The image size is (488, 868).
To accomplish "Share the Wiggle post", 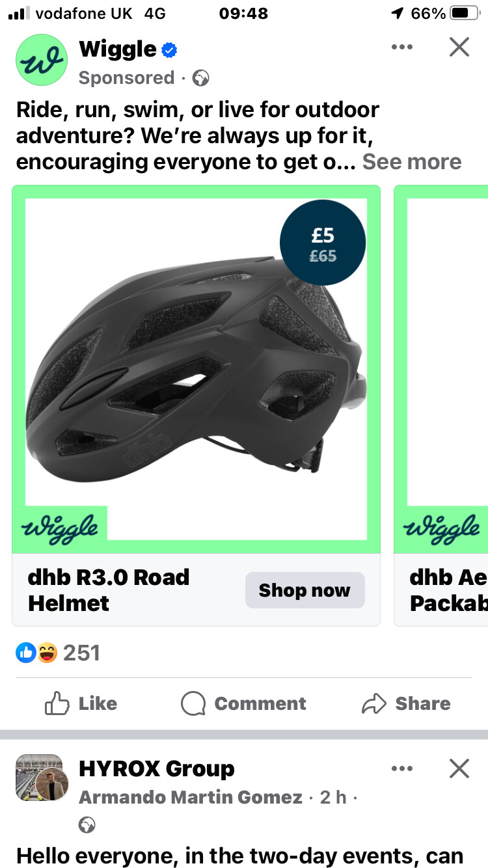I will pos(406,703).
